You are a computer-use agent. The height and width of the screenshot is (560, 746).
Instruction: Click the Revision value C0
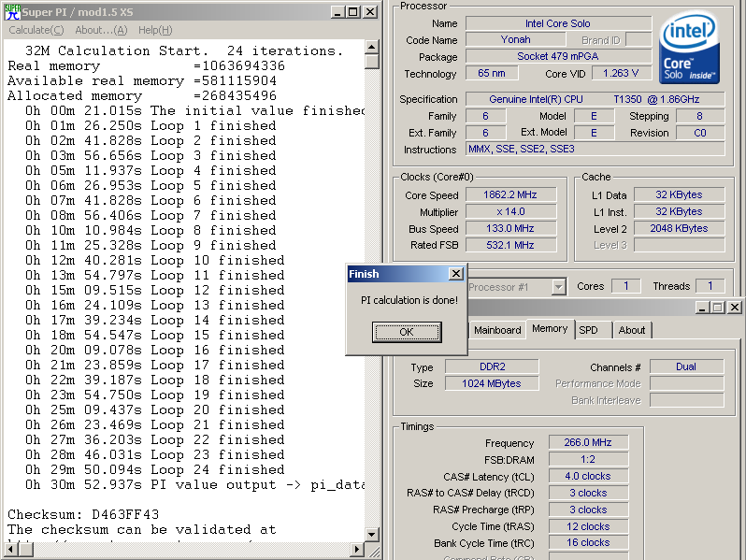700,133
